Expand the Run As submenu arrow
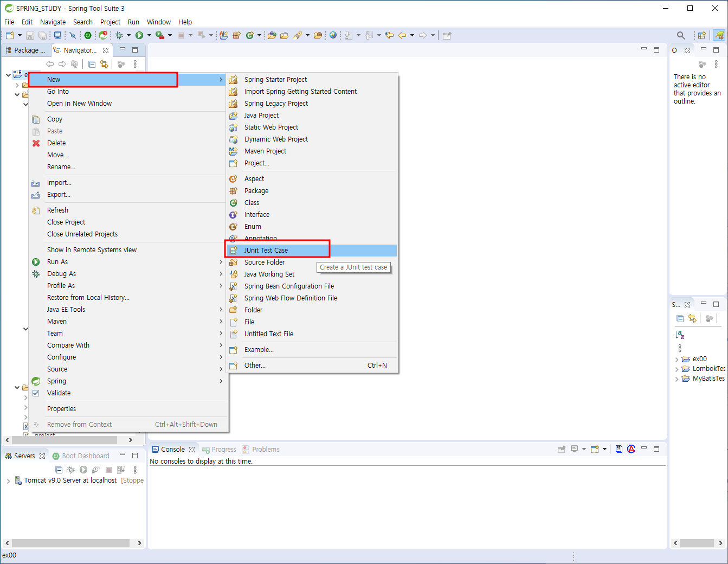Viewport: 728px width, 564px height. click(x=221, y=262)
